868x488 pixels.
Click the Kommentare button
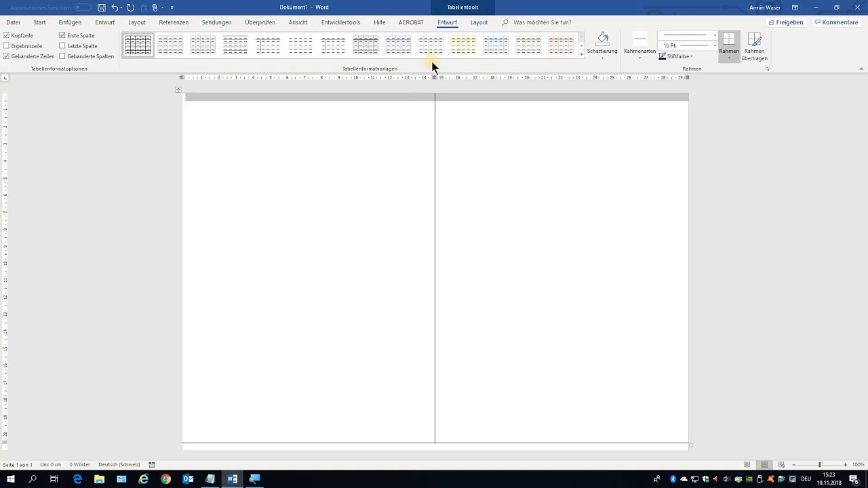tap(837, 22)
